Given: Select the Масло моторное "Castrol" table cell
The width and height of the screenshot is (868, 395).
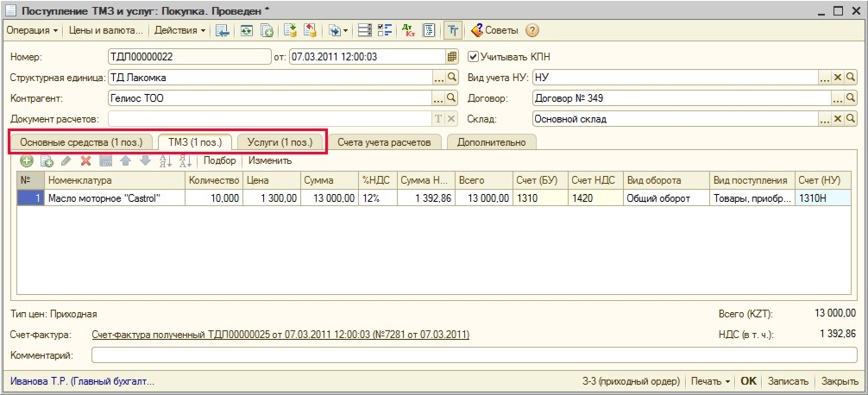Looking at the screenshot, I should point(116,197).
